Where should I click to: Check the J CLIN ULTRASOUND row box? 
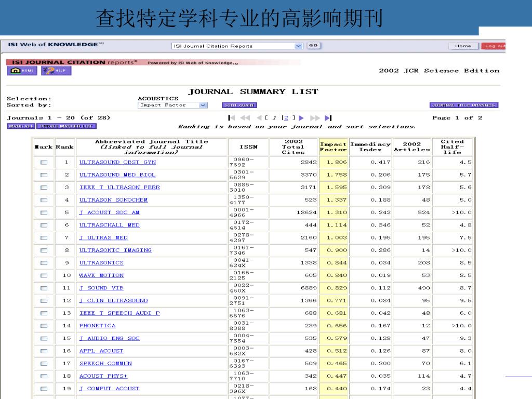pyautogui.click(x=44, y=300)
